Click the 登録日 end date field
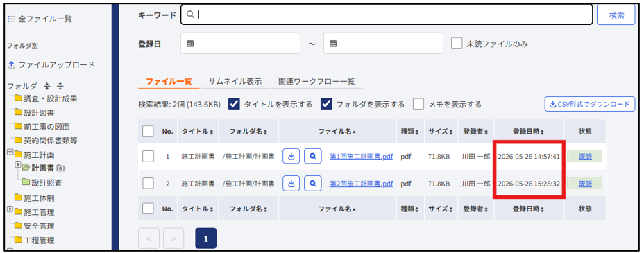The height and width of the screenshot is (253, 644). click(383, 43)
